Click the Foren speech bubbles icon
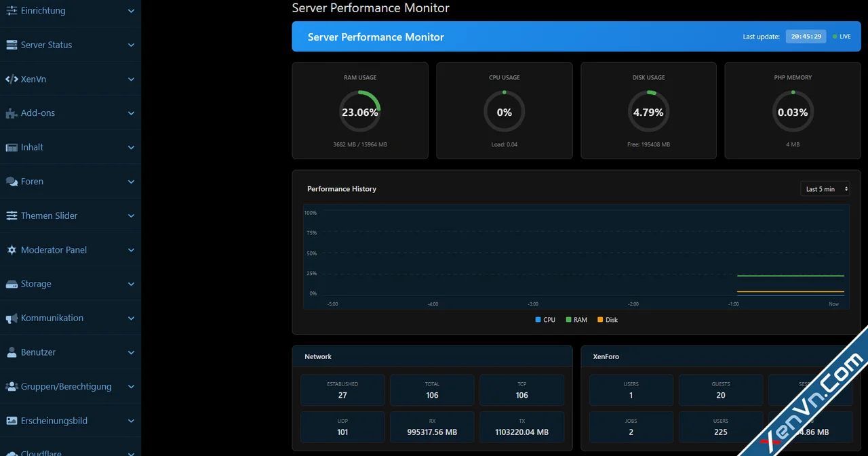This screenshot has width=868, height=456. tap(12, 182)
